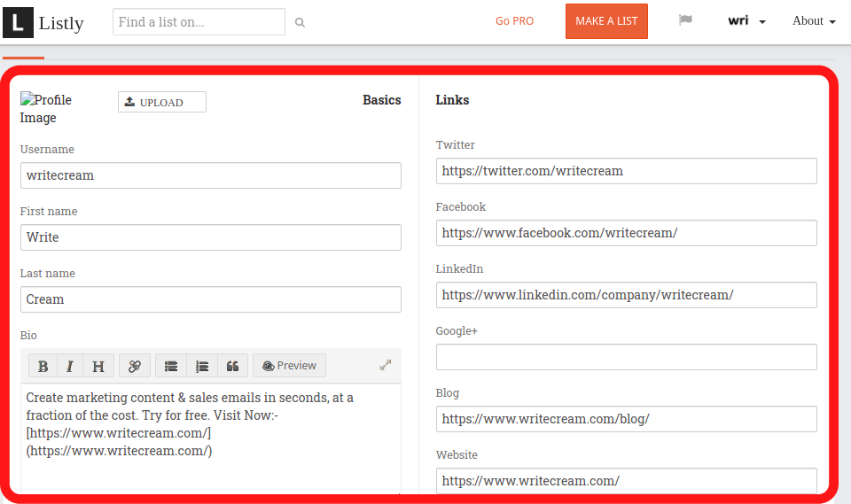Insert blockquote in Bio editor

tap(233, 366)
